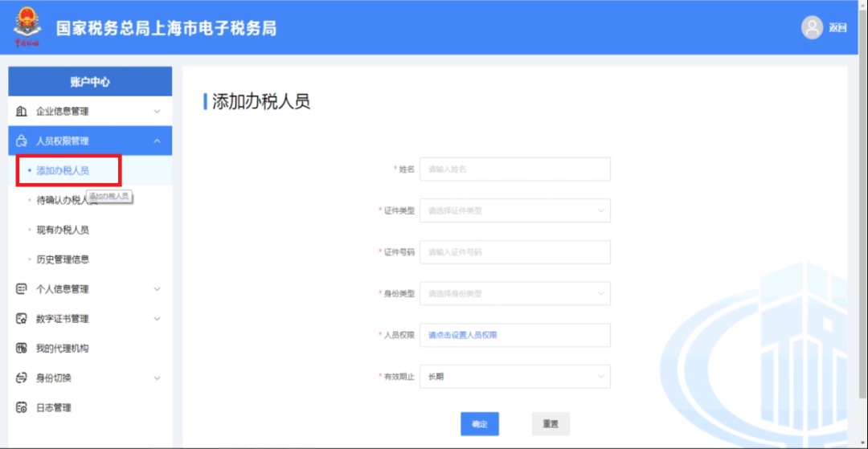
Task: Open the 身份类型 dropdown
Action: coord(515,294)
